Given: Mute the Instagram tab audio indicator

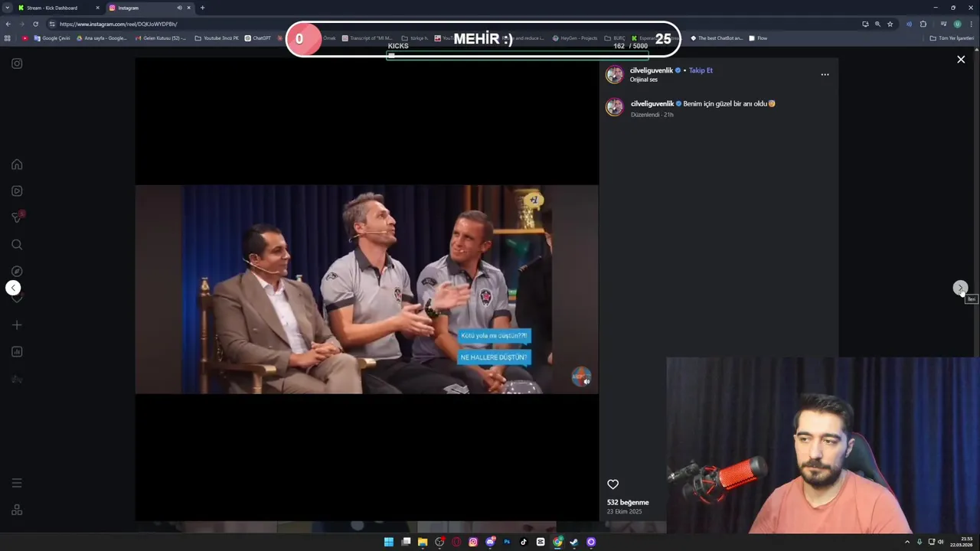Looking at the screenshot, I should [x=179, y=8].
